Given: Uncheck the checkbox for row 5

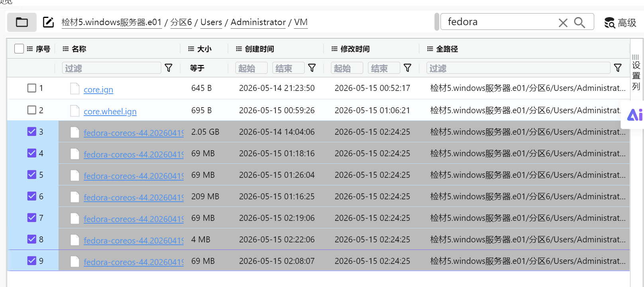Looking at the screenshot, I should click(x=32, y=175).
